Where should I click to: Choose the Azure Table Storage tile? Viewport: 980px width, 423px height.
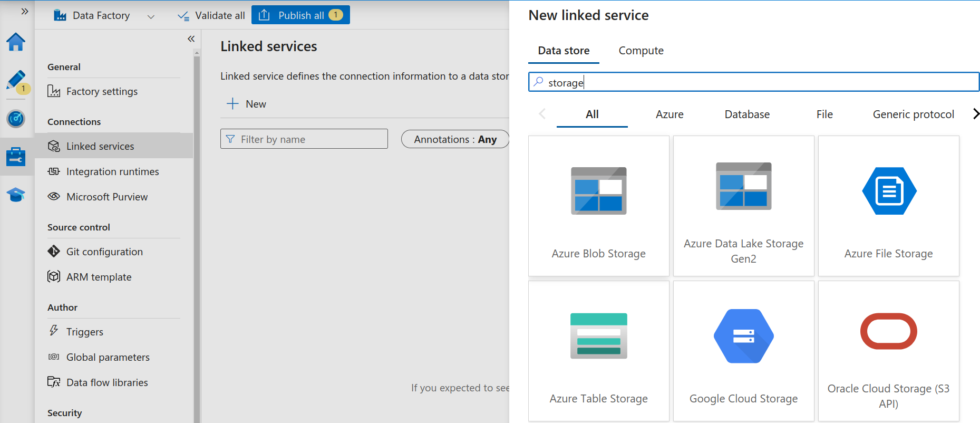(599, 351)
